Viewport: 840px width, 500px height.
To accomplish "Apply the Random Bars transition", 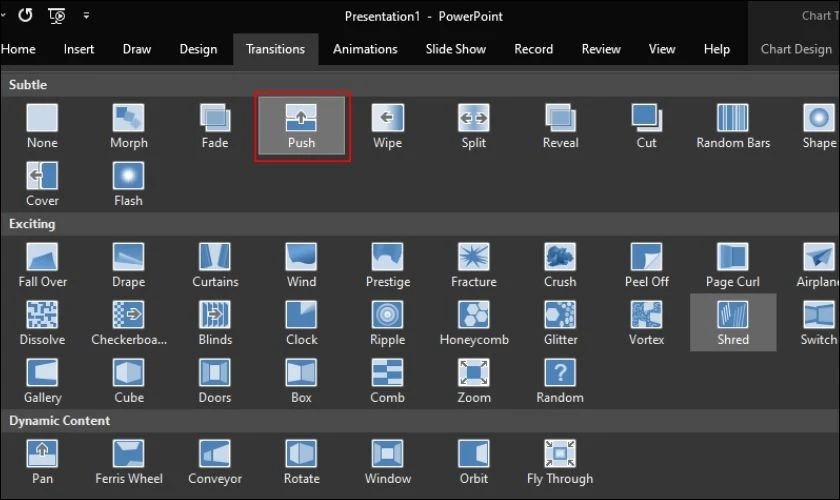I will point(733,126).
